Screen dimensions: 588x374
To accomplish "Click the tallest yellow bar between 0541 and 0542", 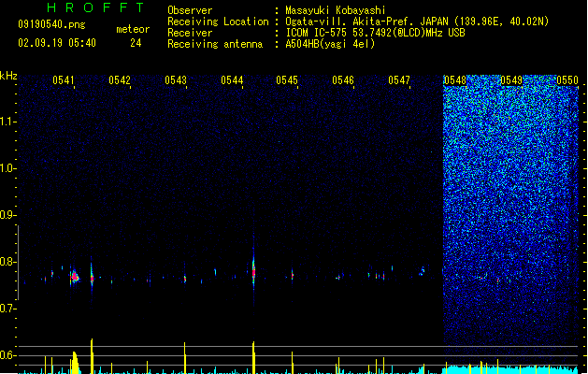I will pos(92,356).
